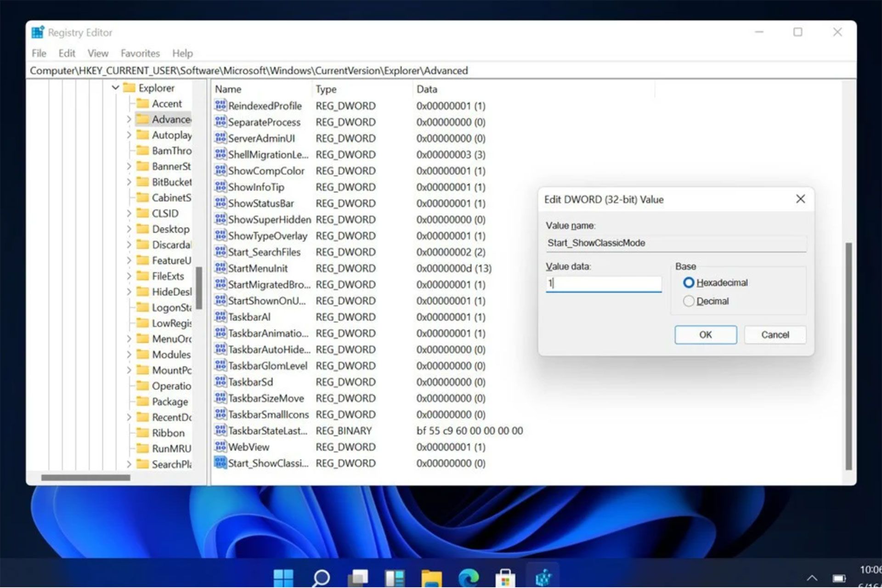Viewport: 882px width, 588px height.
Task: Open Widgets from the taskbar
Action: click(x=395, y=577)
